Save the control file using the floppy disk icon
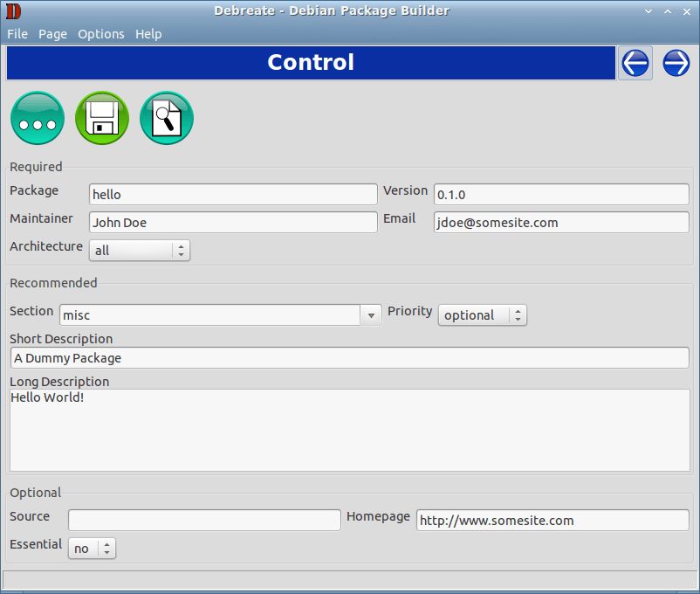The image size is (700, 594). pos(101,117)
